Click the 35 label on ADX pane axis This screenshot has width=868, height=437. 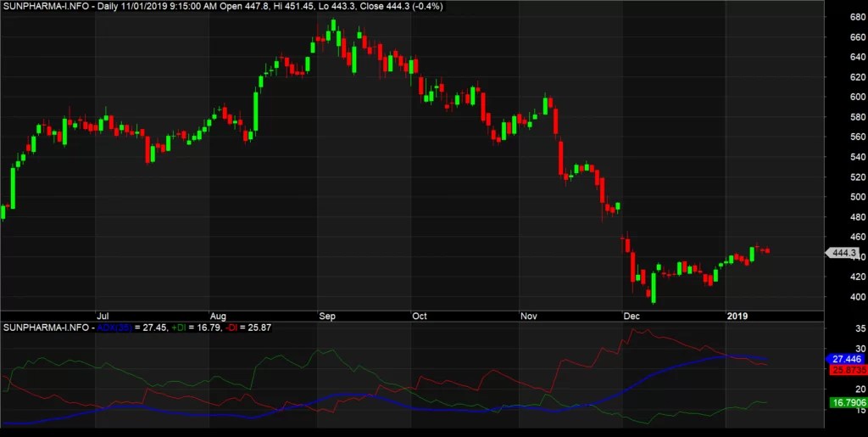861,328
